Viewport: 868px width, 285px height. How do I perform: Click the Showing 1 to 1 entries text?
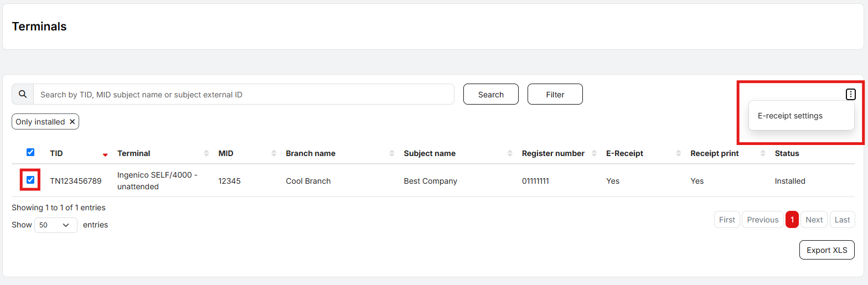(59, 208)
